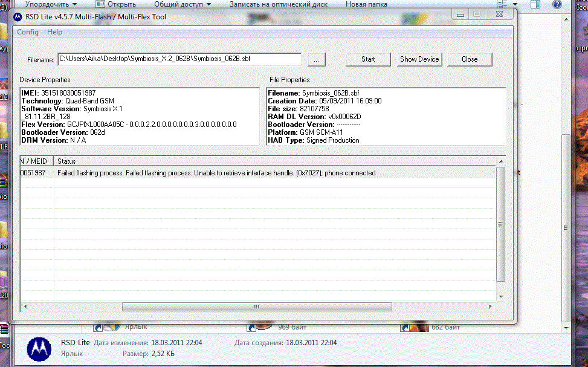Click the RAM DL Version v0x00062D line
This screenshot has width=588, height=367.
tap(315, 116)
